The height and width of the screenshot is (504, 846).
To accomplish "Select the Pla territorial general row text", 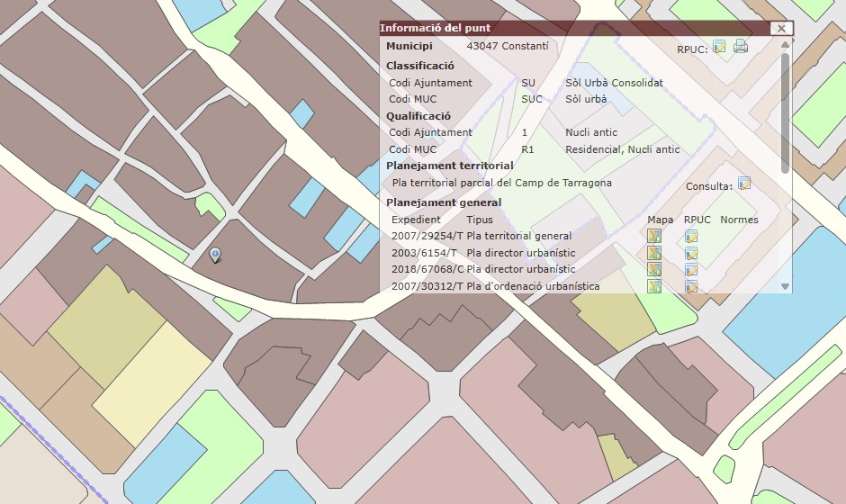I will click(519, 237).
